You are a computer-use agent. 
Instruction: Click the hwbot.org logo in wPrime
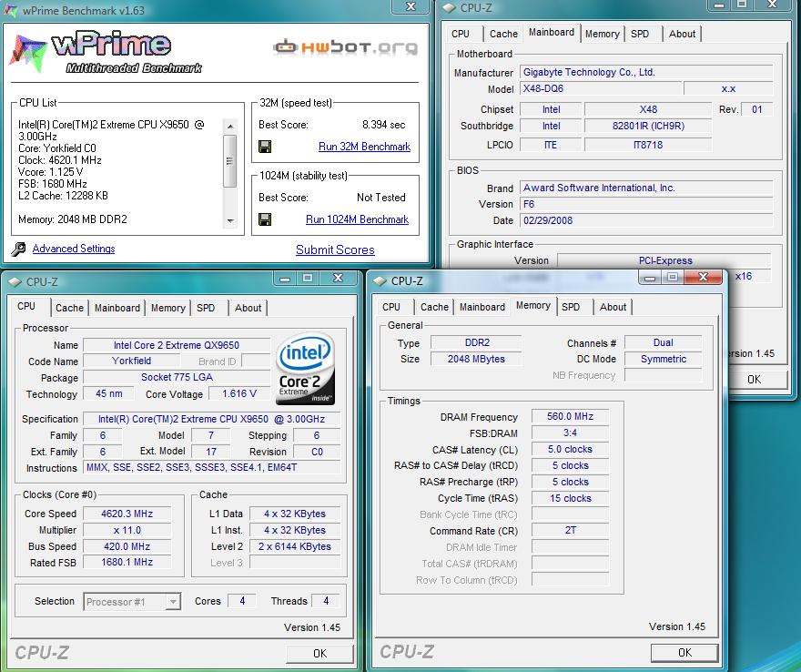(x=345, y=47)
